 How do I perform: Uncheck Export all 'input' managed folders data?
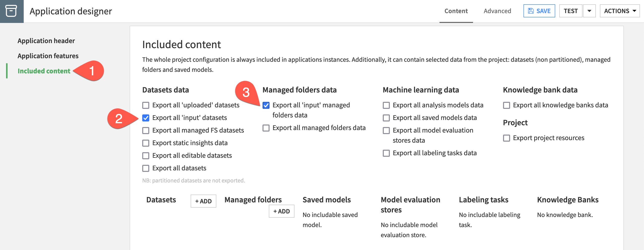266,105
